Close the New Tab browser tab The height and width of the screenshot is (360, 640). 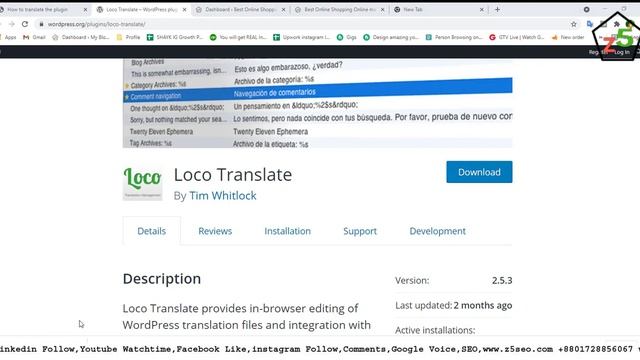(482, 9)
